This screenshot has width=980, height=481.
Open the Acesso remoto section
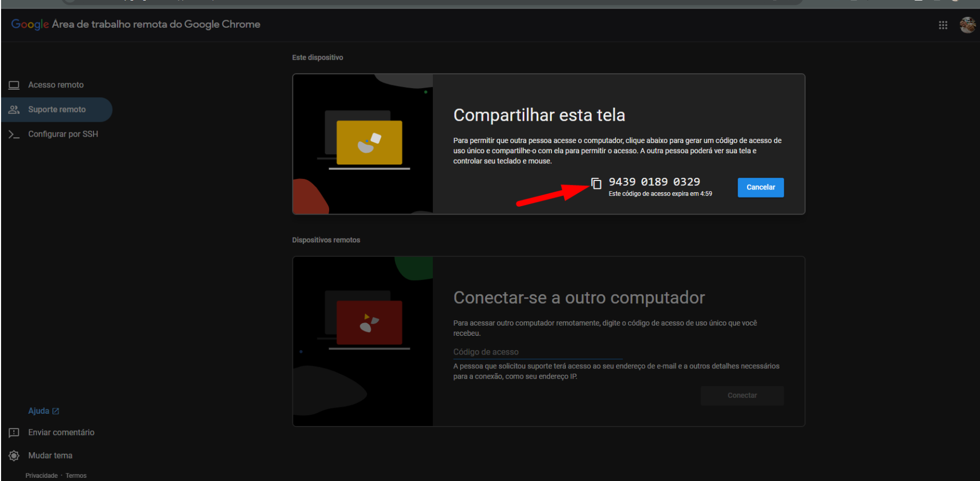point(56,85)
